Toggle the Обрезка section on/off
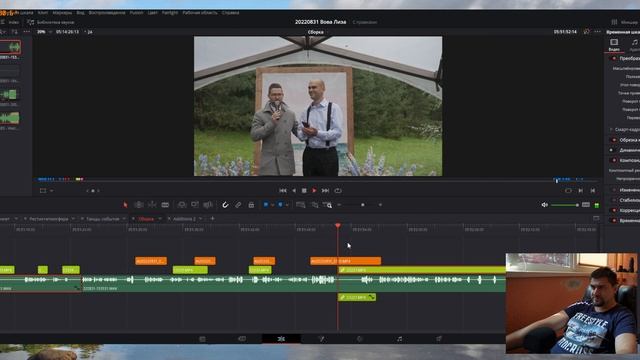 614,140
